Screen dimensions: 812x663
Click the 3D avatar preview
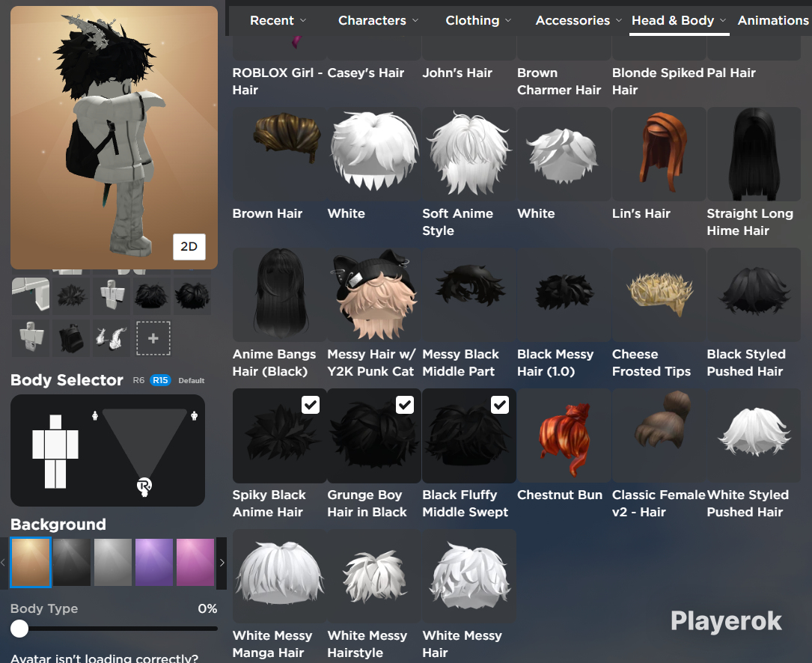coord(114,137)
